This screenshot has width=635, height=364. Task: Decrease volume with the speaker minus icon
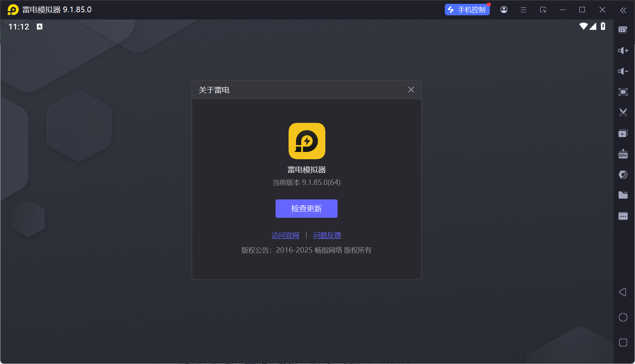tap(623, 71)
